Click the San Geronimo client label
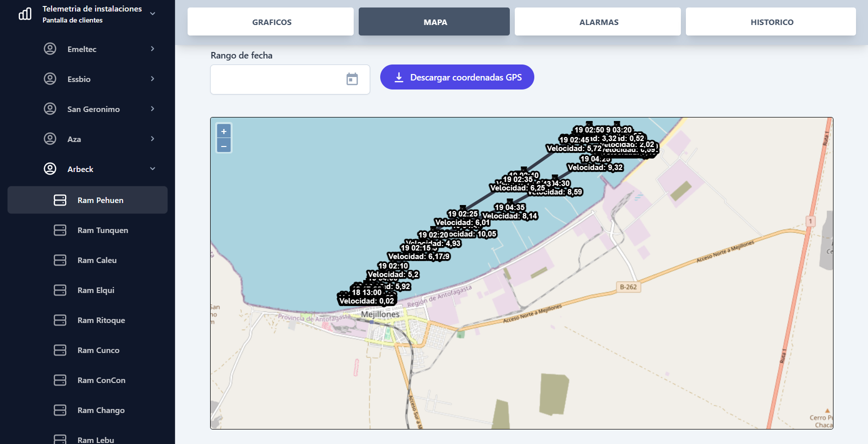868x444 pixels. pos(94,109)
